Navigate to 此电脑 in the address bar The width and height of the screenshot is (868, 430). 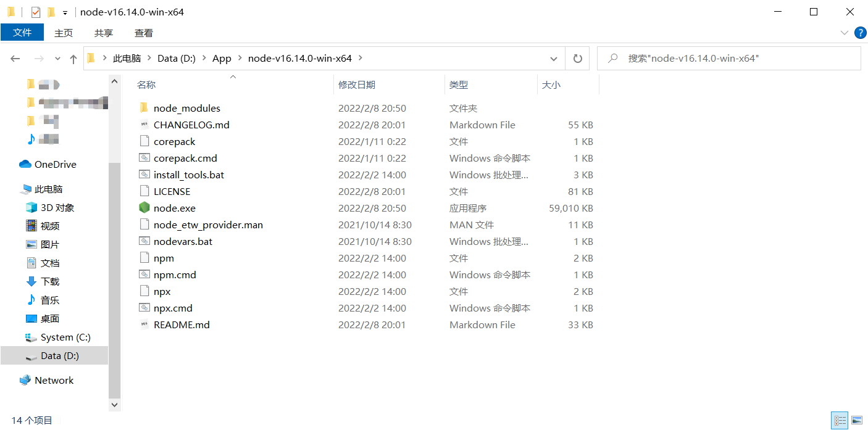coord(127,59)
